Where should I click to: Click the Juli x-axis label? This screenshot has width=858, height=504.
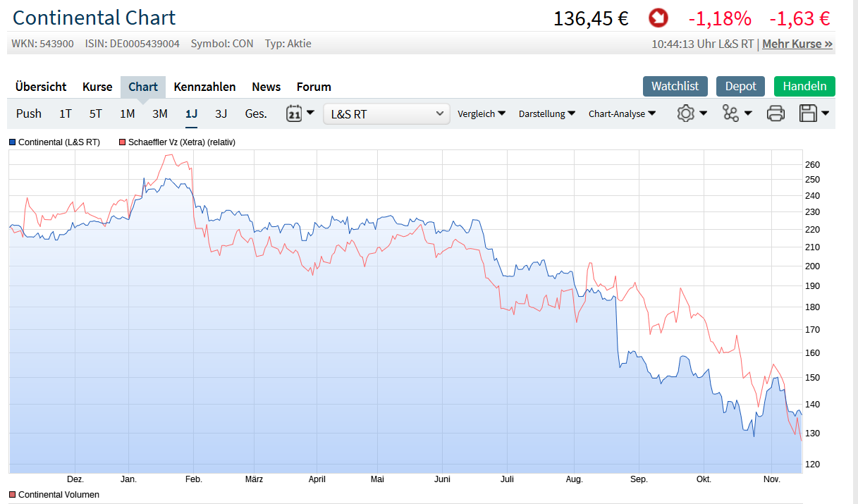click(506, 479)
